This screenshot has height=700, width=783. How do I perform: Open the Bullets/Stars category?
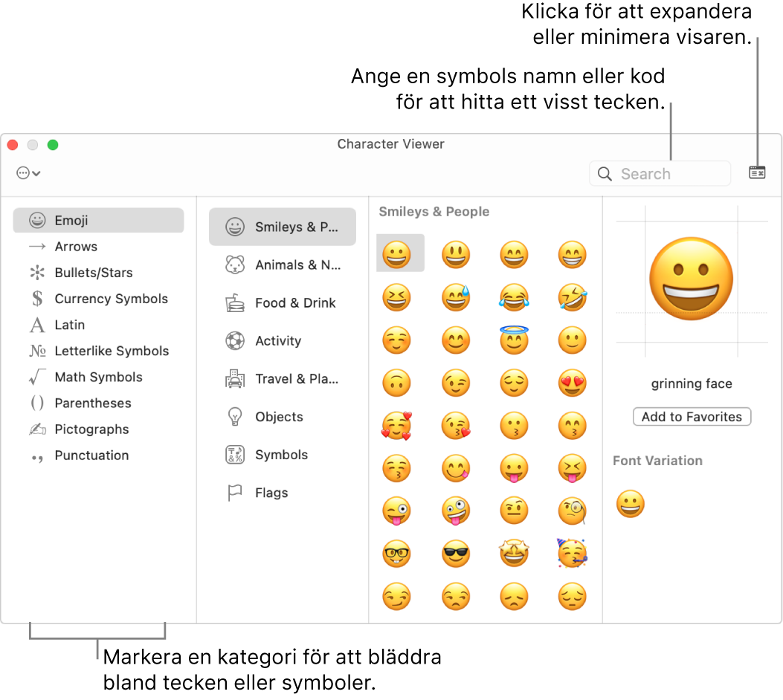pyautogui.click(x=98, y=273)
